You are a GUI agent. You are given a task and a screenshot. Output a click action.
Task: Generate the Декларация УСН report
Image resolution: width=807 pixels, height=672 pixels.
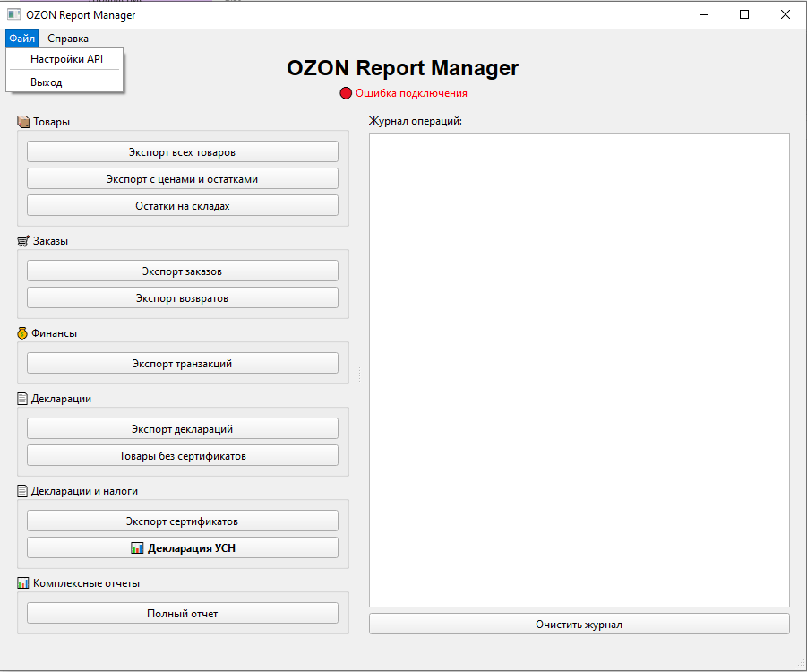(183, 547)
